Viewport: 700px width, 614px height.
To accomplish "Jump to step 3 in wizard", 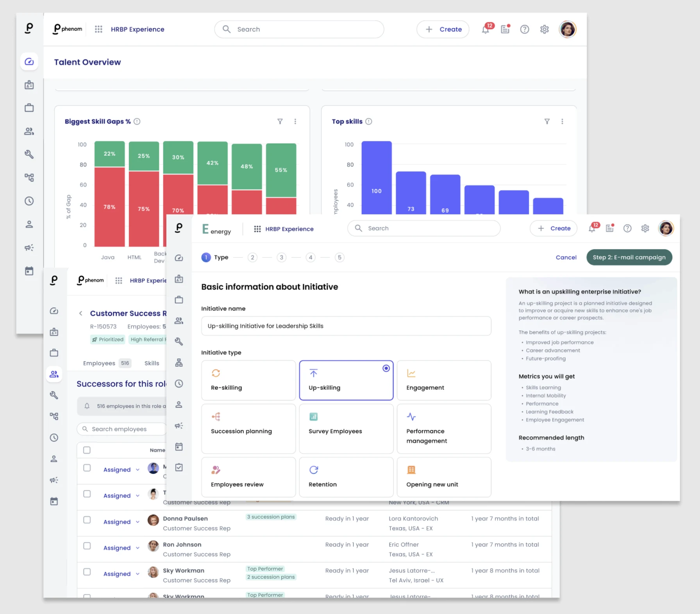I will [x=281, y=257].
